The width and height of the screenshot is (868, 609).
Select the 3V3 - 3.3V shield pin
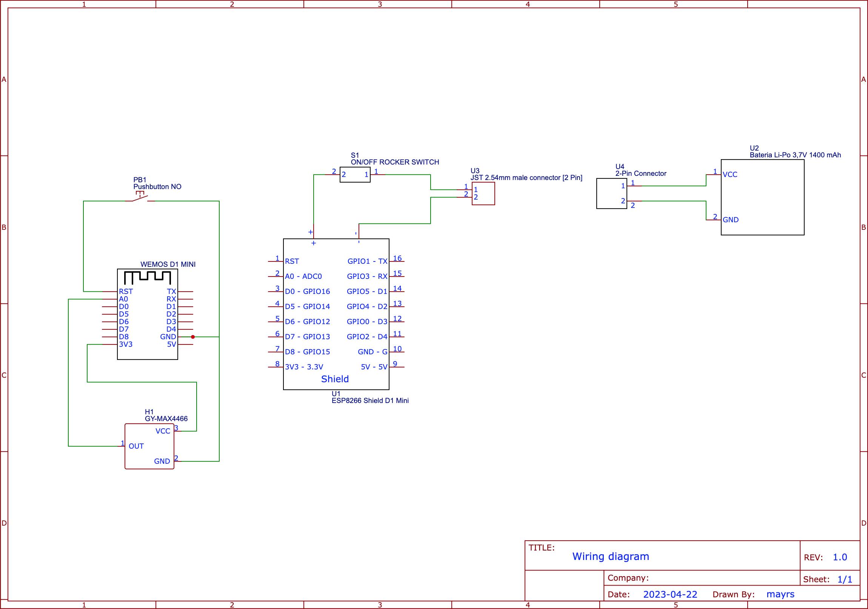304,366
